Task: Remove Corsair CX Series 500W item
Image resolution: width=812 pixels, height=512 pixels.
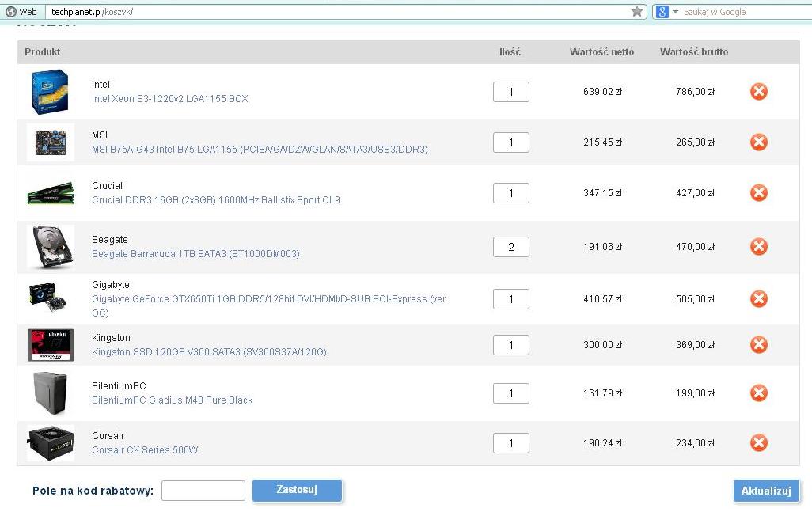Action: point(759,442)
